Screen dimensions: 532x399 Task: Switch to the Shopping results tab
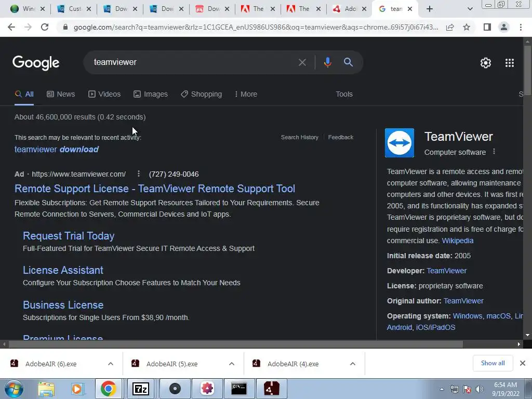click(x=201, y=94)
